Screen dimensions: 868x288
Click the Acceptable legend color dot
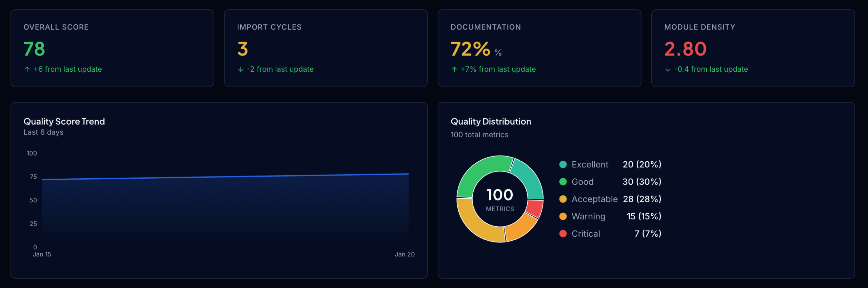563,199
